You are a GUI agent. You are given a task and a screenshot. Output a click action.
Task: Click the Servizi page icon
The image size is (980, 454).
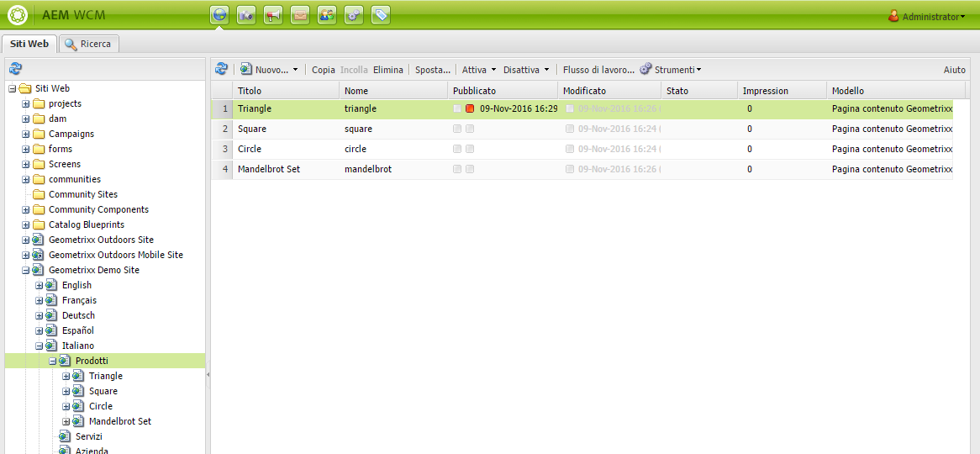pyautogui.click(x=65, y=436)
